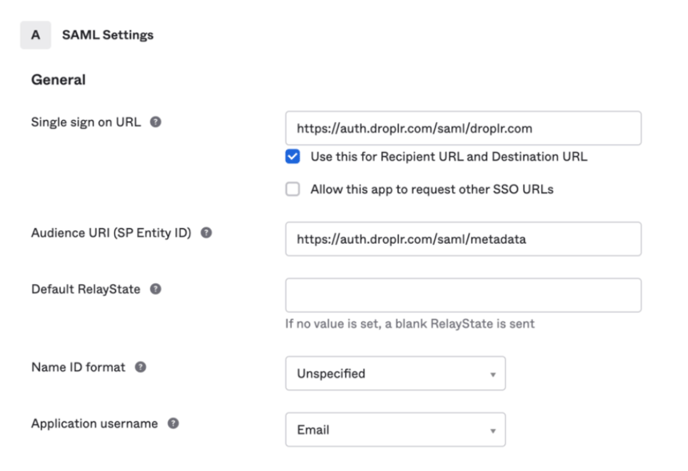Image resolution: width=688 pixels, height=471 pixels.
Task: Click help icon next to Application username
Action: pyautogui.click(x=173, y=423)
